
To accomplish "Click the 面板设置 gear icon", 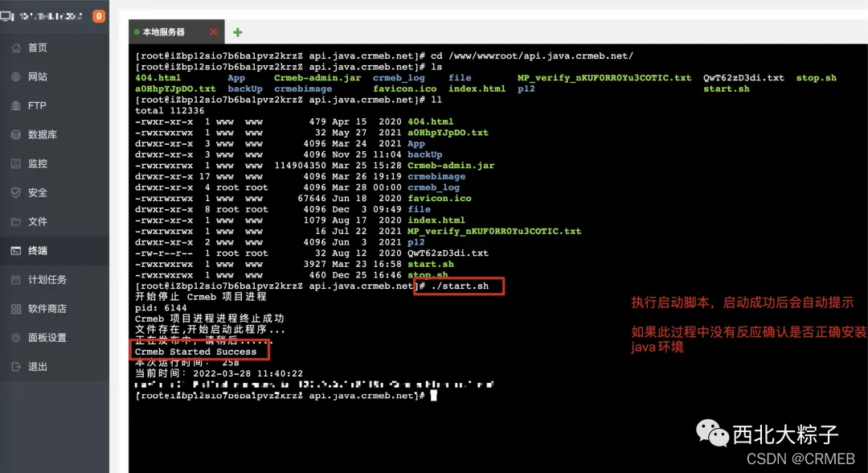I will [x=16, y=338].
